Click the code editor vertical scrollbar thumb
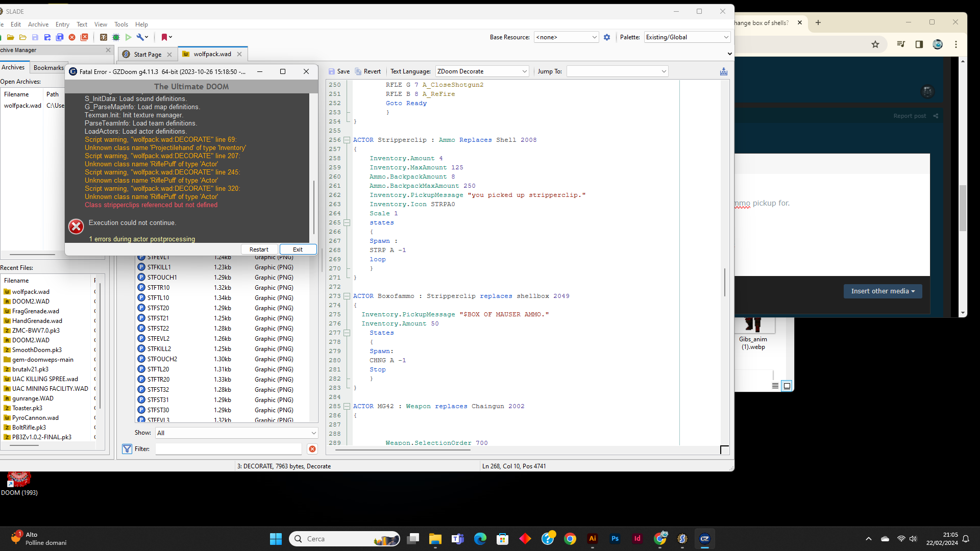The width and height of the screenshot is (980, 551). [x=724, y=282]
